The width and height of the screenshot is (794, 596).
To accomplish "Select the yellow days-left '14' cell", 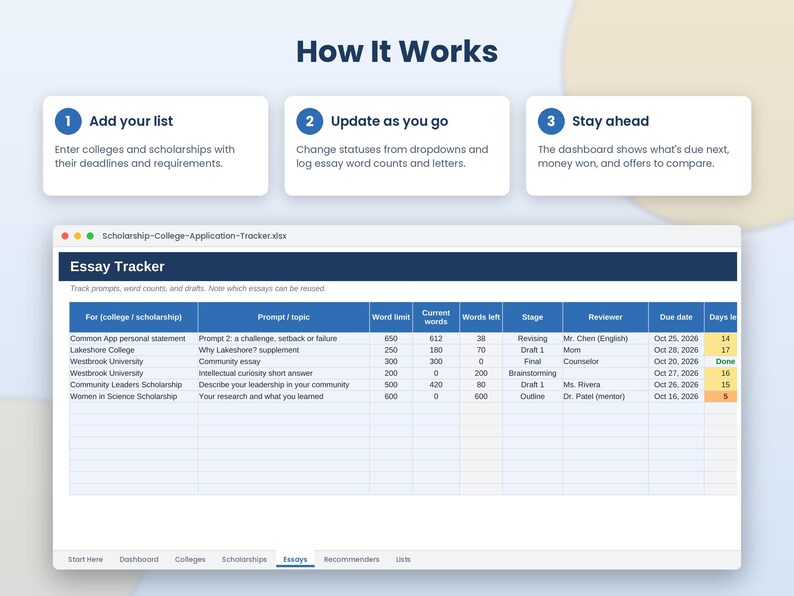I will (721, 338).
